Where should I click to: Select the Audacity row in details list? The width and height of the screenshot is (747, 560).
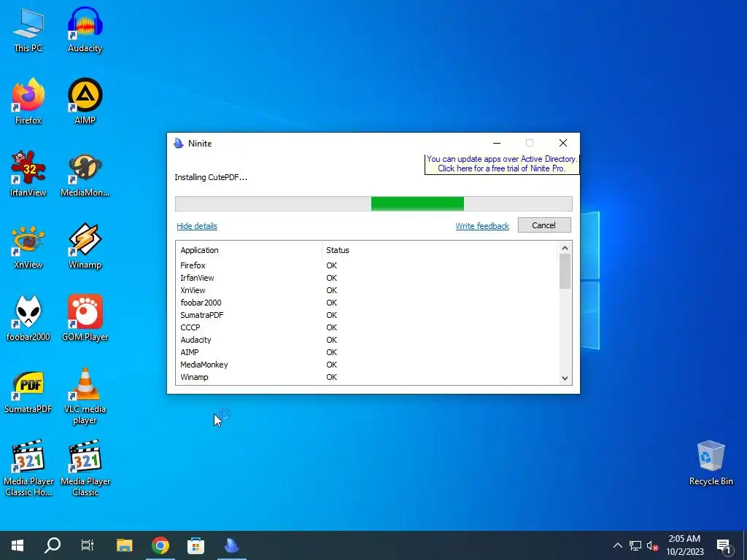367,340
